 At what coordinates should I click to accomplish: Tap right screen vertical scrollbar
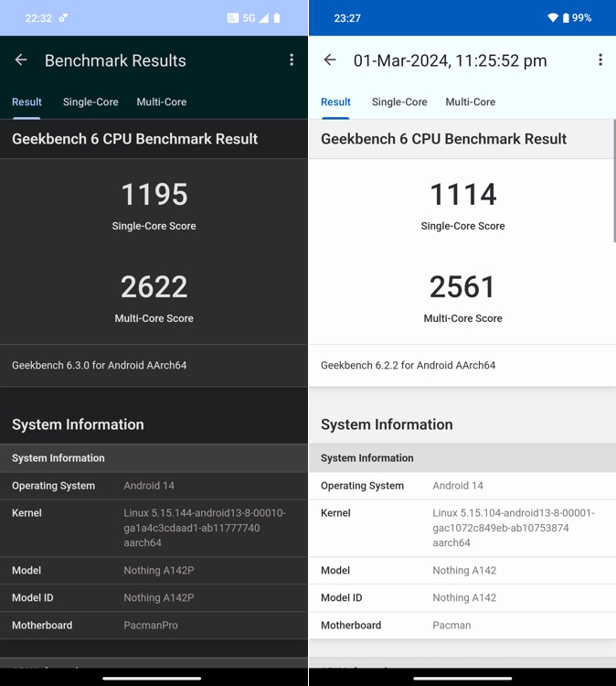tap(614, 180)
